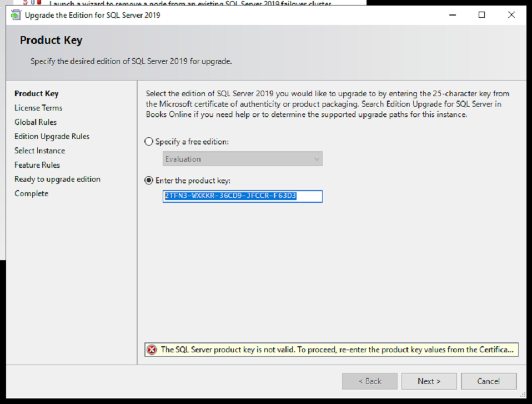Image resolution: width=532 pixels, height=404 pixels.
Task: Select the 'Enter the product key' radio button
Action: [x=149, y=181]
